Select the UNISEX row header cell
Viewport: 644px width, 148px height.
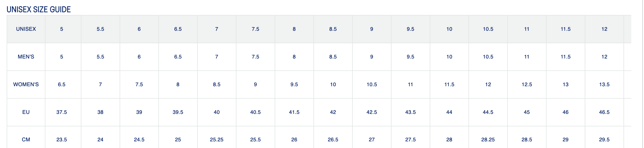[x=26, y=29]
